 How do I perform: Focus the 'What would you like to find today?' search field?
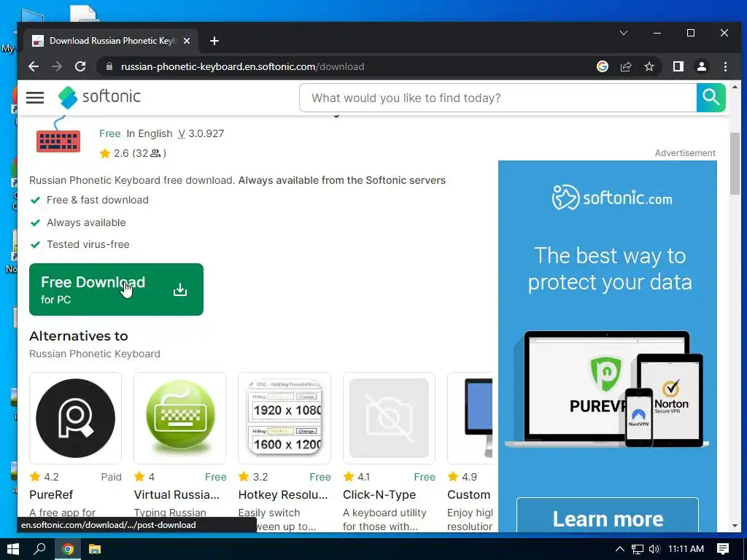pos(498,98)
